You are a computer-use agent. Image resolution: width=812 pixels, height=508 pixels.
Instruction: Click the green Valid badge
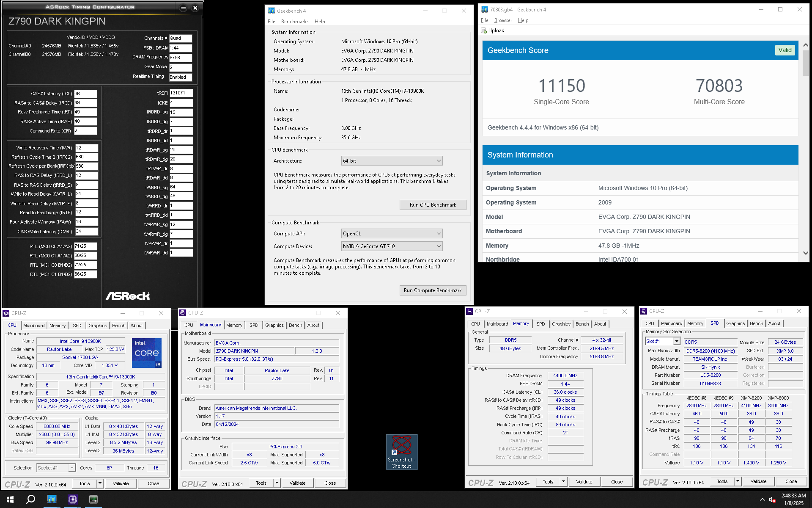[785, 50]
